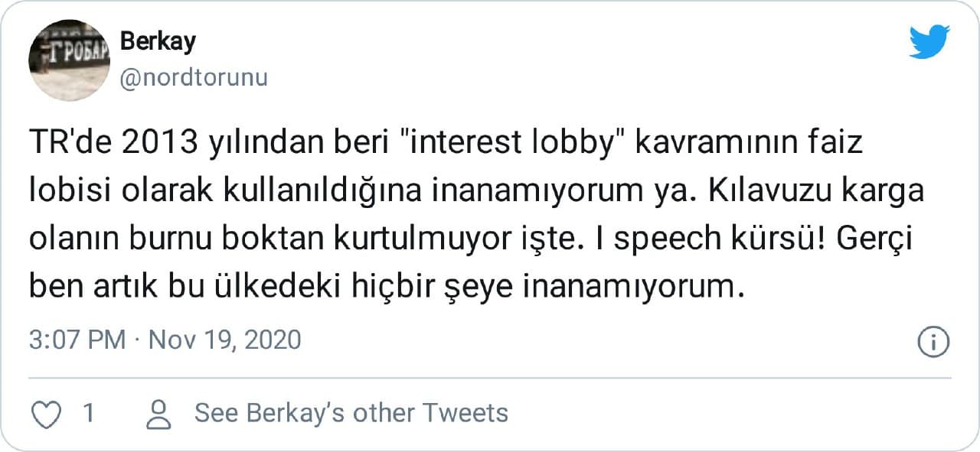Click the display name Berkay
Image resolution: width=980 pixels, height=452 pixels.
point(158,41)
